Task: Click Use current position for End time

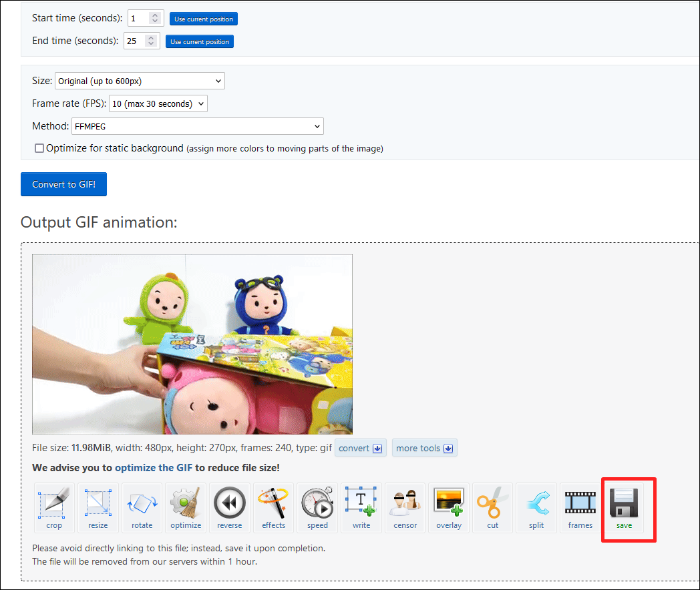Action: click(200, 41)
